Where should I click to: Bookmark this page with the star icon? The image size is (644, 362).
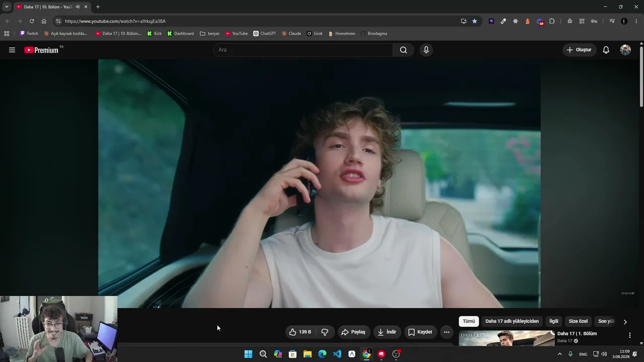pyautogui.click(x=474, y=21)
